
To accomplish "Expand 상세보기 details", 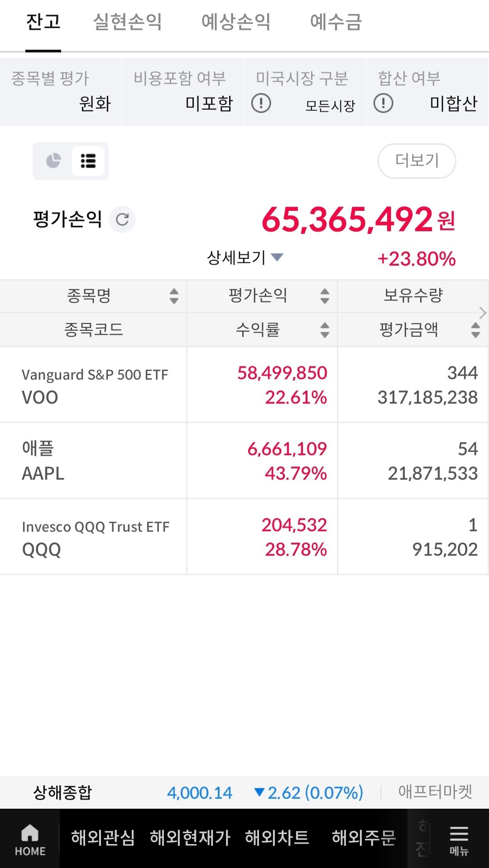I will click(x=244, y=258).
